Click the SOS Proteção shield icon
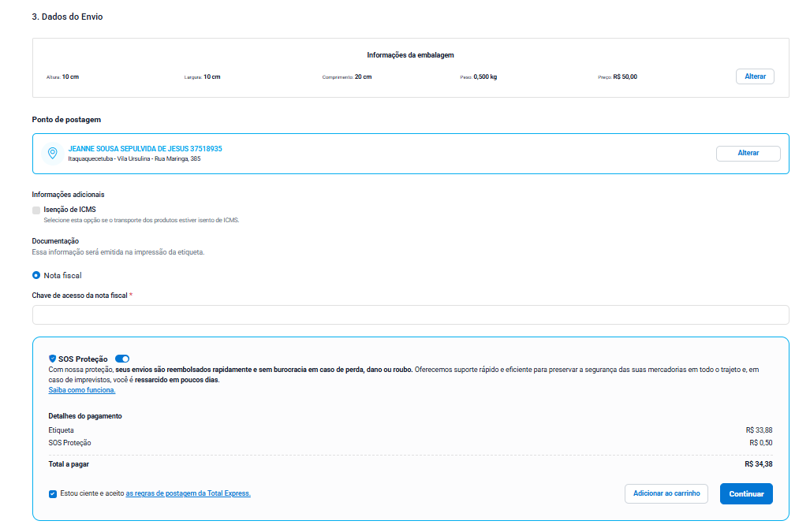810x532 pixels. coord(52,359)
